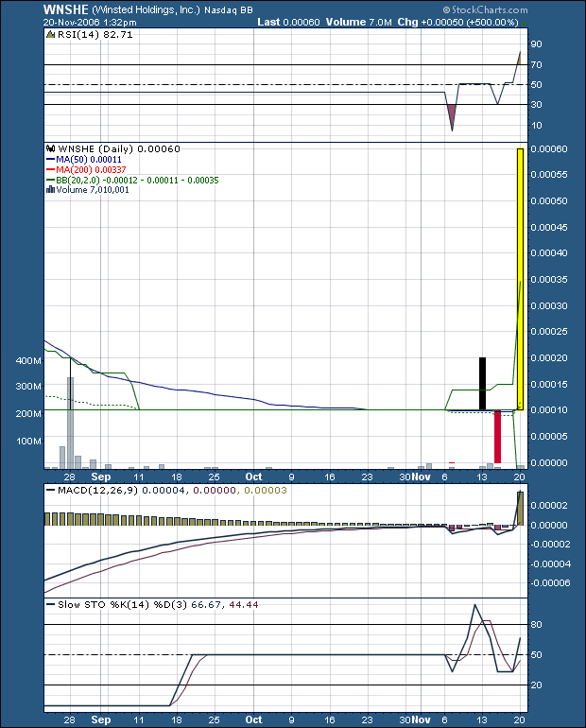The image size is (586, 728).
Task: Click the MACD(12,26,9) indicator label
Action: [97, 491]
